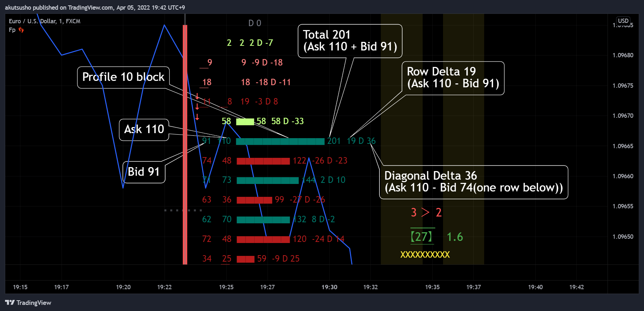Screen dimensions: 644x311
Task: Click the red profile bar beside 59
Action: pyautogui.click(x=246, y=259)
